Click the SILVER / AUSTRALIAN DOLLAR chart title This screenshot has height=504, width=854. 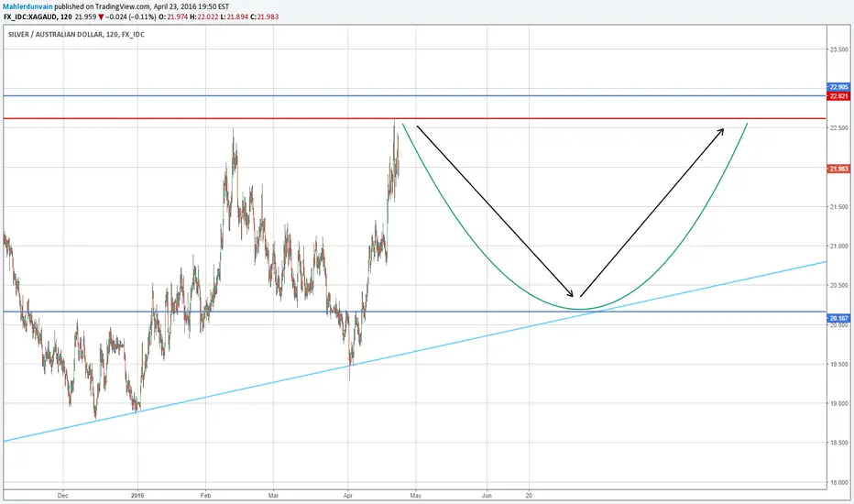[76, 34]
